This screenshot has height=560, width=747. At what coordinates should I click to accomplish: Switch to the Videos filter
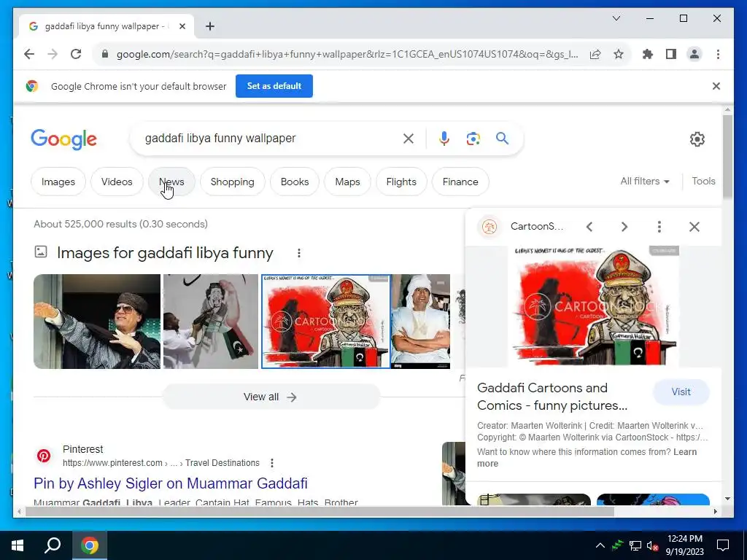click(117, 182)
